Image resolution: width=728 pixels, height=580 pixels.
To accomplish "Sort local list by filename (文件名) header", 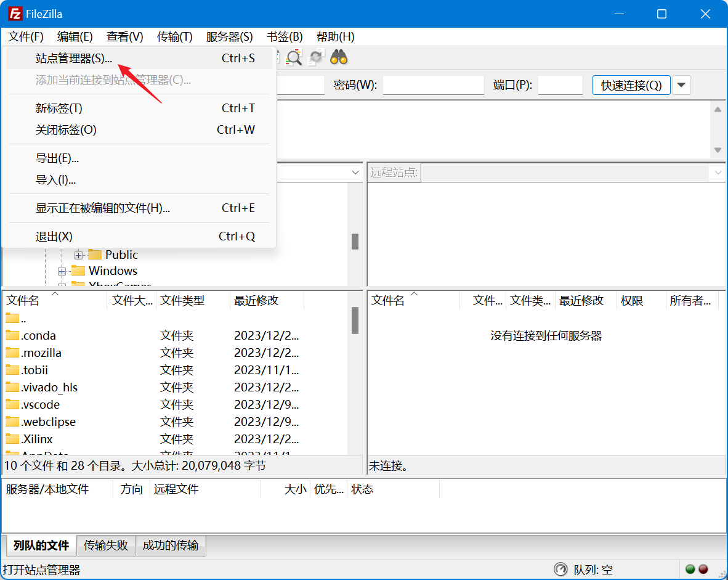I will (55, 300).
